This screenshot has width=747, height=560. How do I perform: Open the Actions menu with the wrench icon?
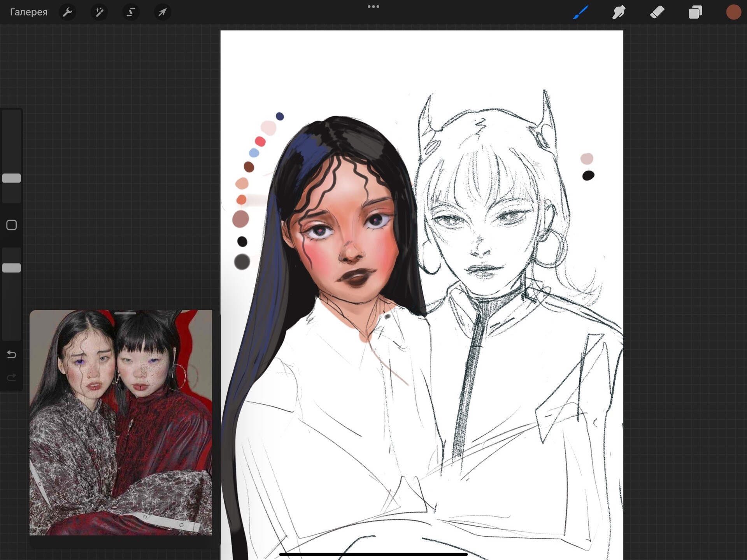coord(67,12)
